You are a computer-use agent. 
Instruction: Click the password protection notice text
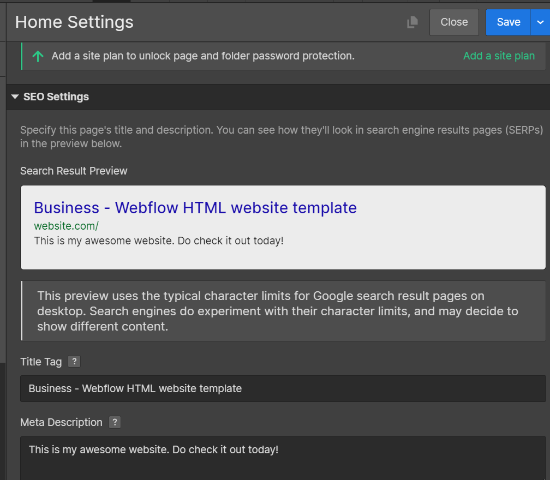(x=203, y=56)
